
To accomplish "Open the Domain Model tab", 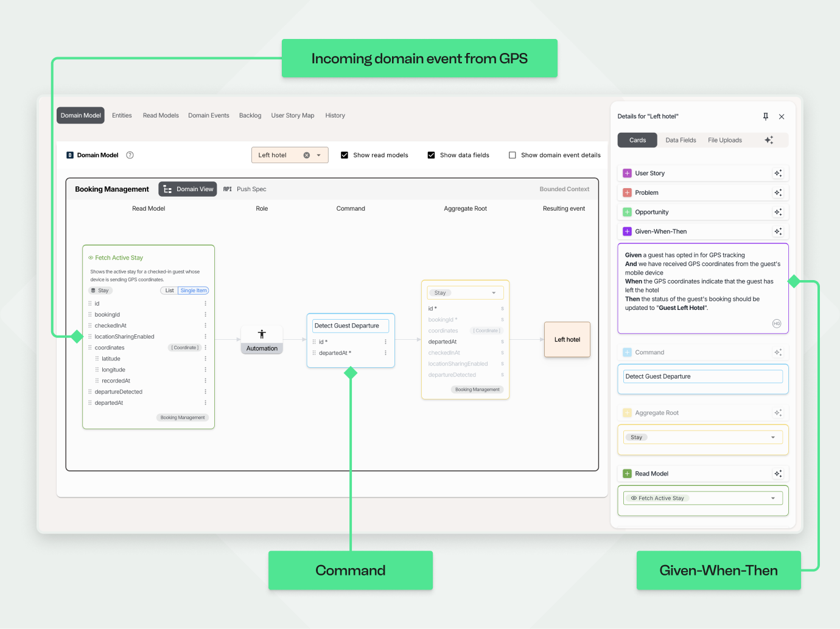I will (x=81, y=115).
